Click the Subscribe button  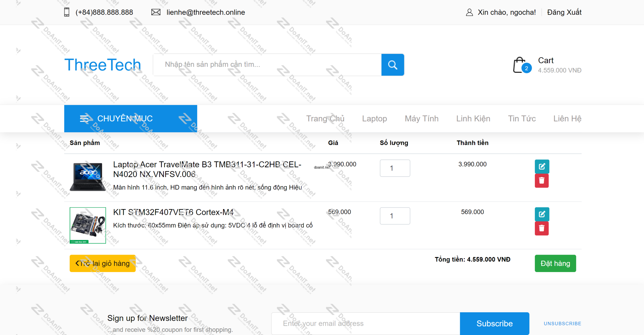click(x=494, y=323)
